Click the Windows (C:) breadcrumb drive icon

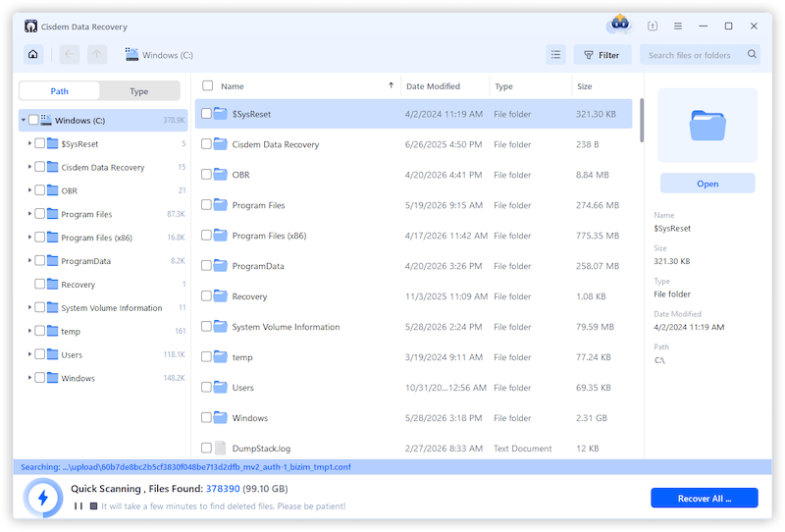coord(131,54)
